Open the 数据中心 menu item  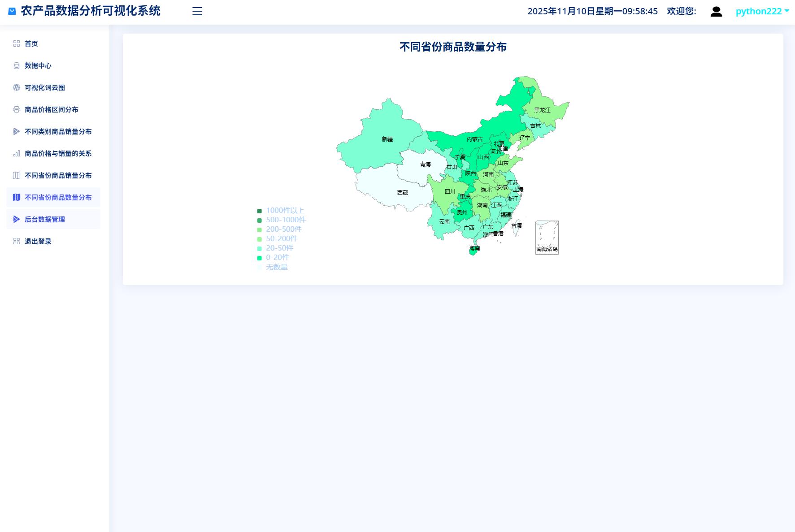point(53,65)
